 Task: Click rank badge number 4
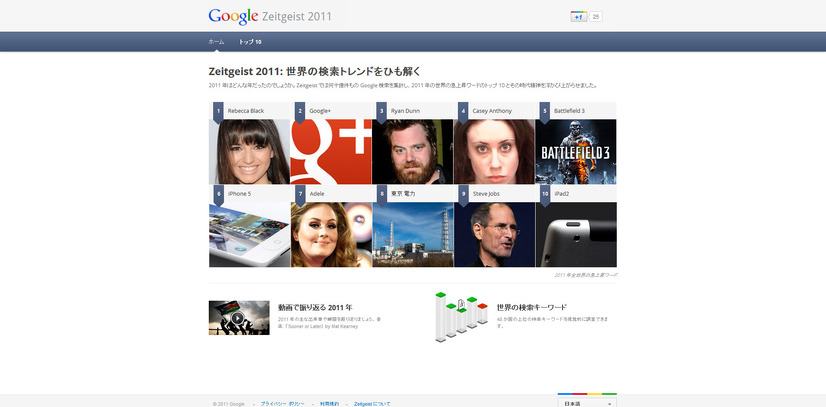click(463, 113)
